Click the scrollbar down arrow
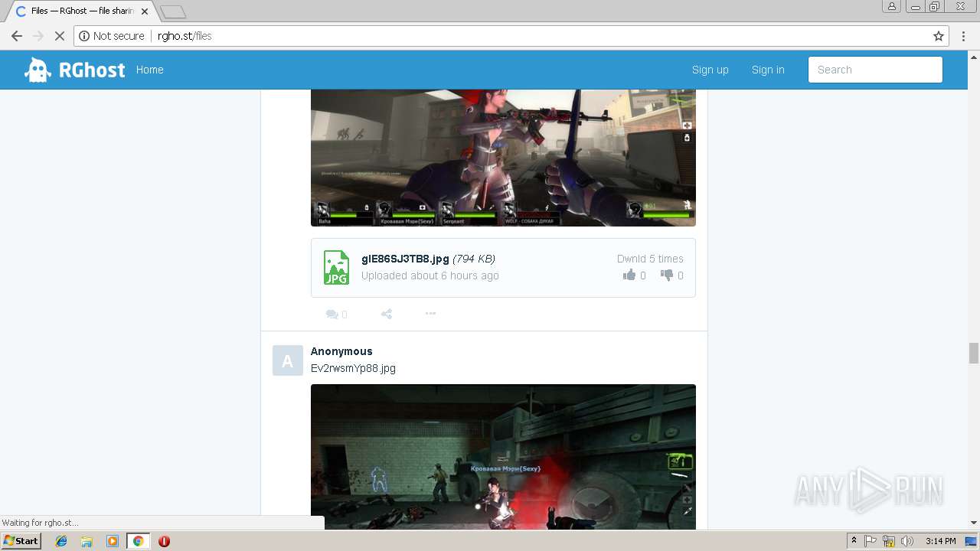This screenshot has width=980, height=551. pos(974,523)
